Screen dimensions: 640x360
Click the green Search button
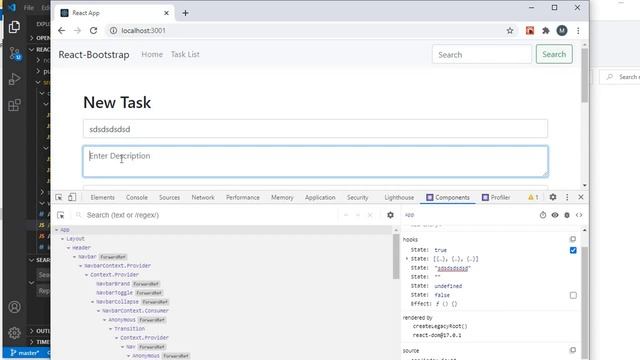(x=554, y=54)
